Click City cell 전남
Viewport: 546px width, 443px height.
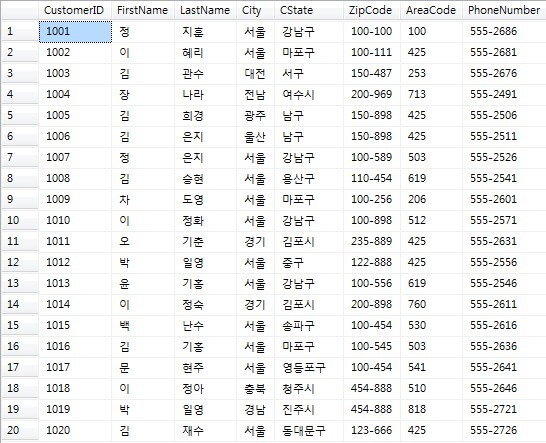255,94
